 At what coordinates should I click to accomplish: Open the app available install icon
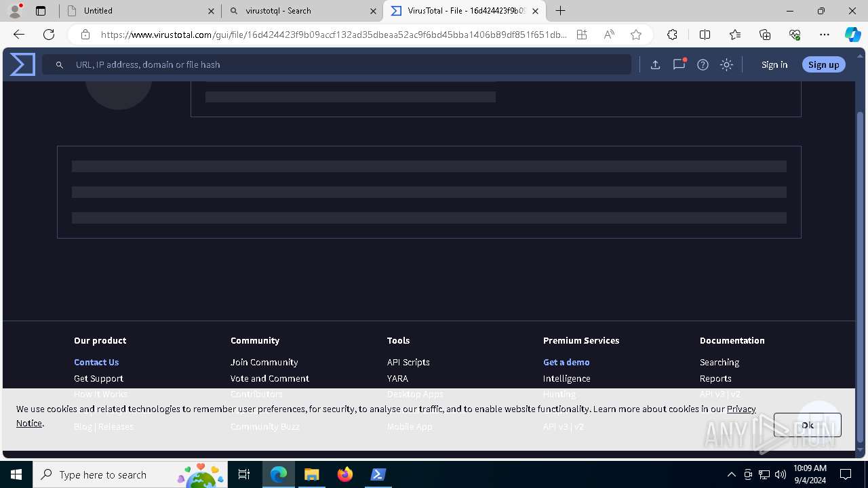[x=582, y=35]
